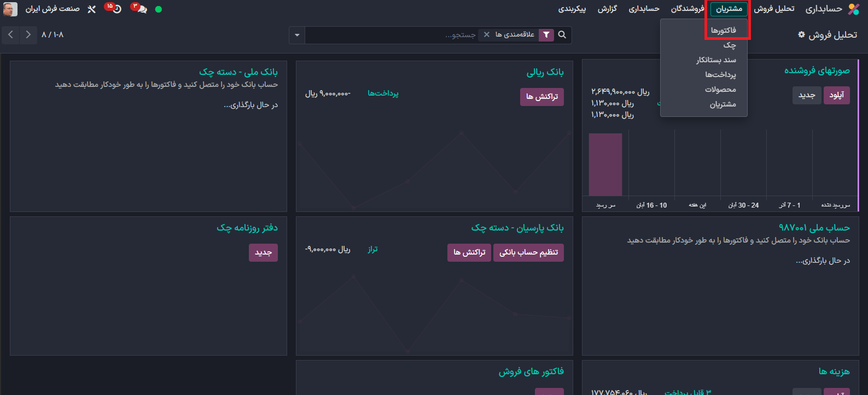Choose محصولات in the open dropdown menu
Viewport: 868px width, 395px height.
pos(720,90)
